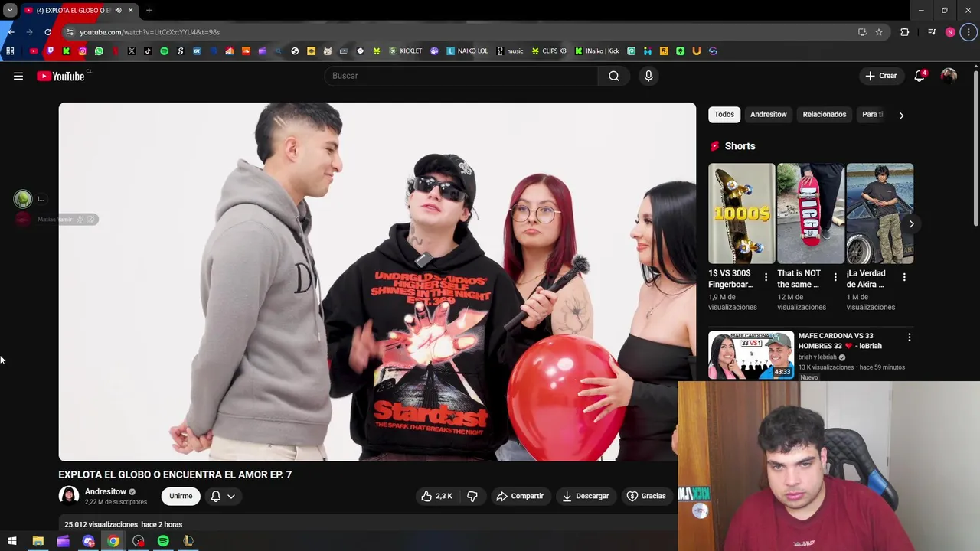Click the main video player
Screen dimensions: 980x551
point(377,282)
